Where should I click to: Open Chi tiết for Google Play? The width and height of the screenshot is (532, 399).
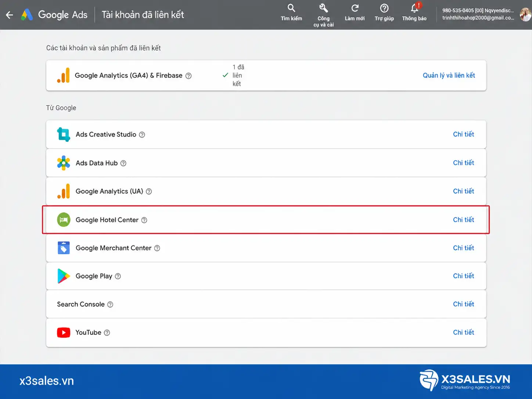463,276
